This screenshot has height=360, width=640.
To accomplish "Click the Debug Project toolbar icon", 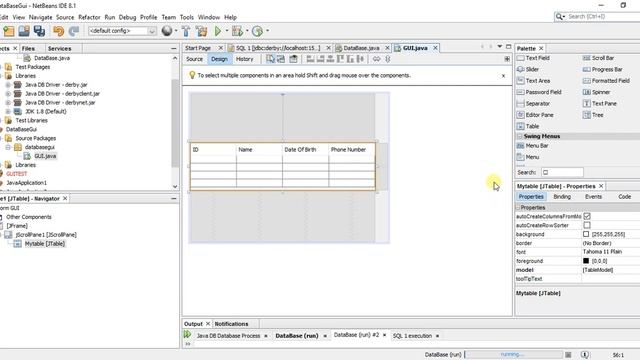I will pyautogui.click(x=237, y=31).
